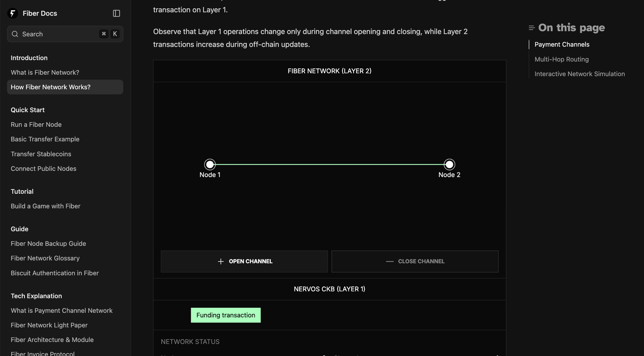The height and width of the screenshot is (356, 644).
Task: Click the search magnifier icon
Action: [x=15, y=34]
